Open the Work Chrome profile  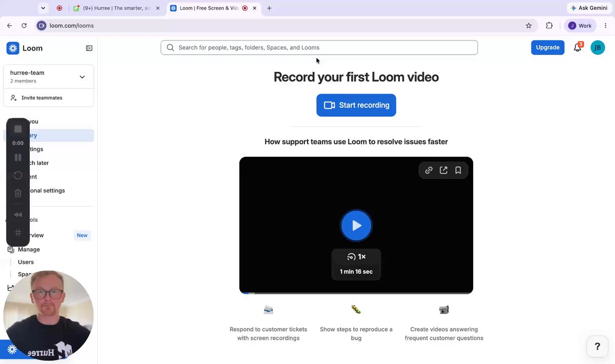[x=581, y=26]
